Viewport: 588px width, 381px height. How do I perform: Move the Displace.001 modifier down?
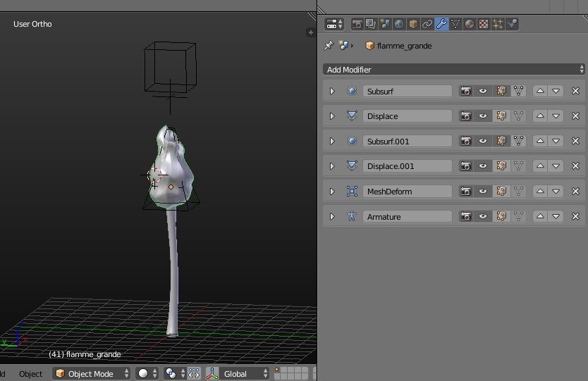(556, 166)
